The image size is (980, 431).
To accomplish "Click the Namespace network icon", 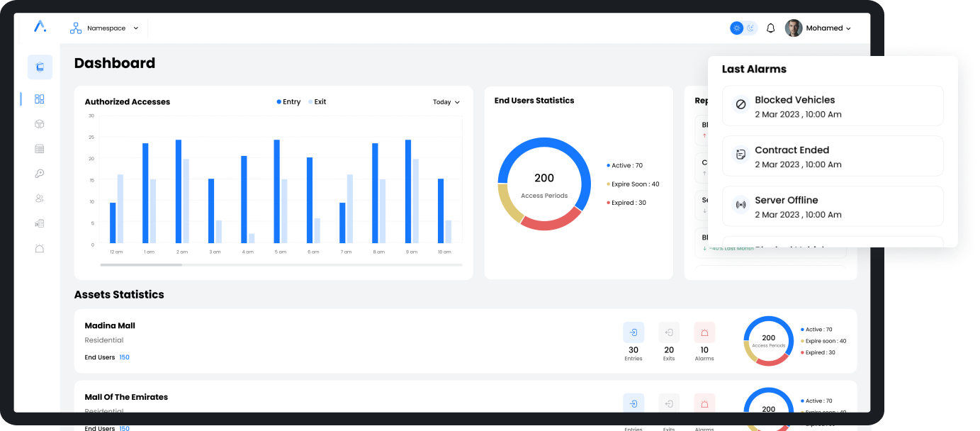I will [76, 28].
